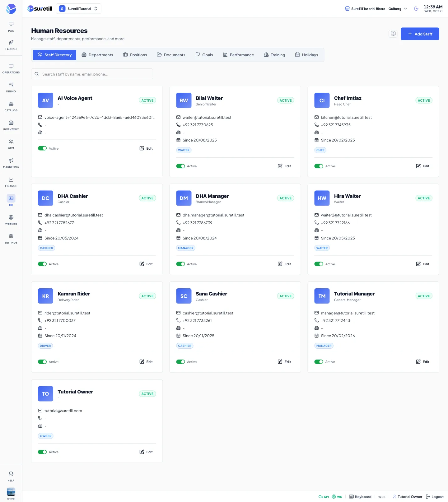The height and width of the screenshot is (502, 448).
Task: Open the guide book icon near Add Staff
Action: [x=393, y=34]
